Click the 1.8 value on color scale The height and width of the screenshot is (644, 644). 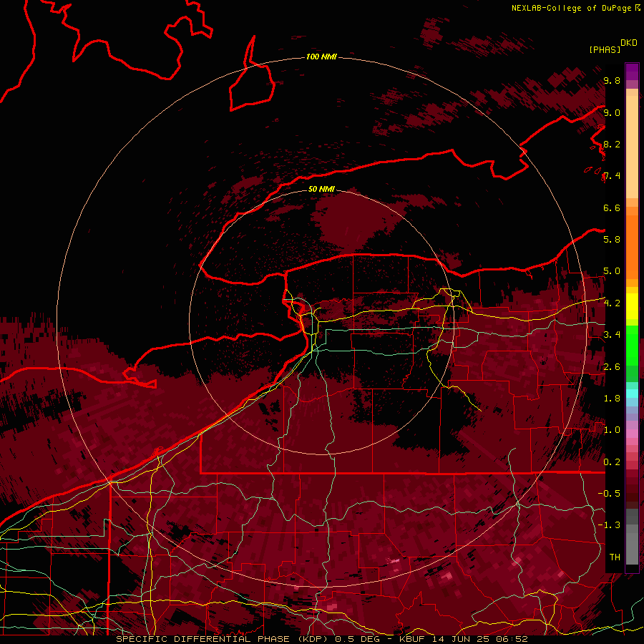click(x=612, y=399)
